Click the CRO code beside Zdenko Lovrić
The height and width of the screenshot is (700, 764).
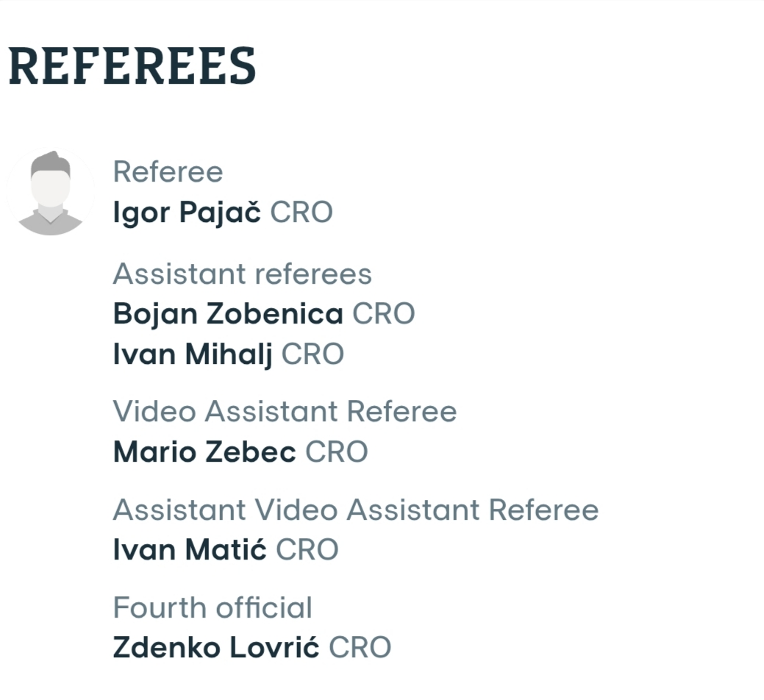pos(360,648)
